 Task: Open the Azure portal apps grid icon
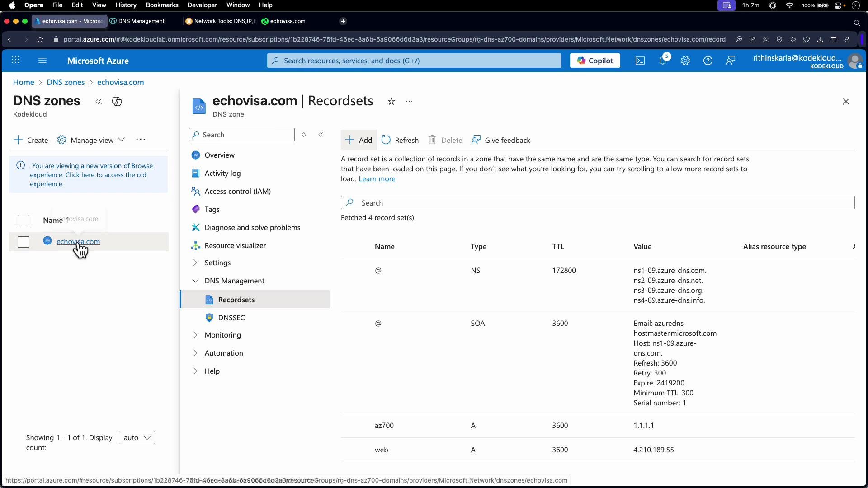pos(15,61)
